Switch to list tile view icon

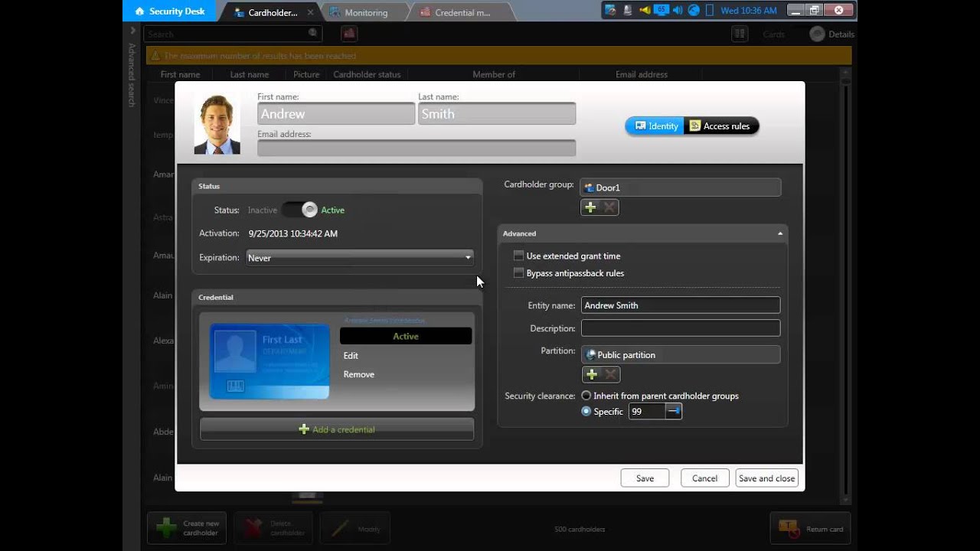[x=740, y=34]
